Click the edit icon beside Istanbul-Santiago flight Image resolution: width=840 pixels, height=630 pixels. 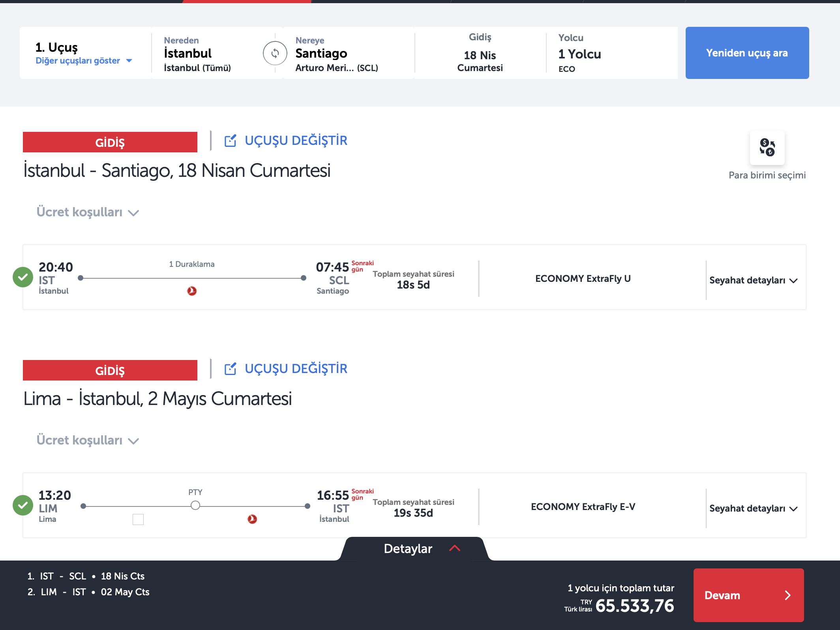pyautogui.click(x=230, y=141)
